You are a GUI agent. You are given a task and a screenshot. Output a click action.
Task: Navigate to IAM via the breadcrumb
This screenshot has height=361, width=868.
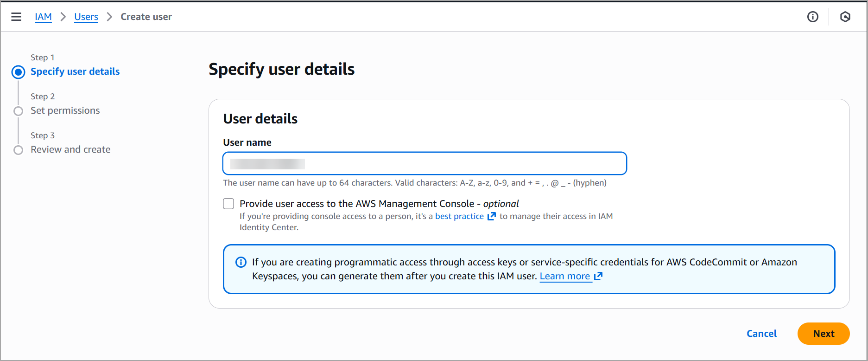(x=43, y=17)
